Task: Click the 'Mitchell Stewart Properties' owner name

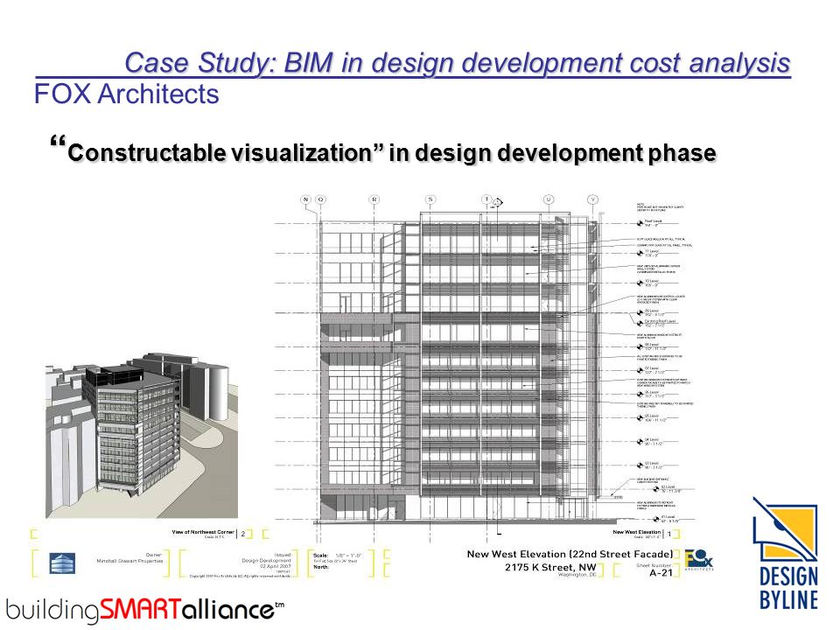Action: tap(129, 561)
